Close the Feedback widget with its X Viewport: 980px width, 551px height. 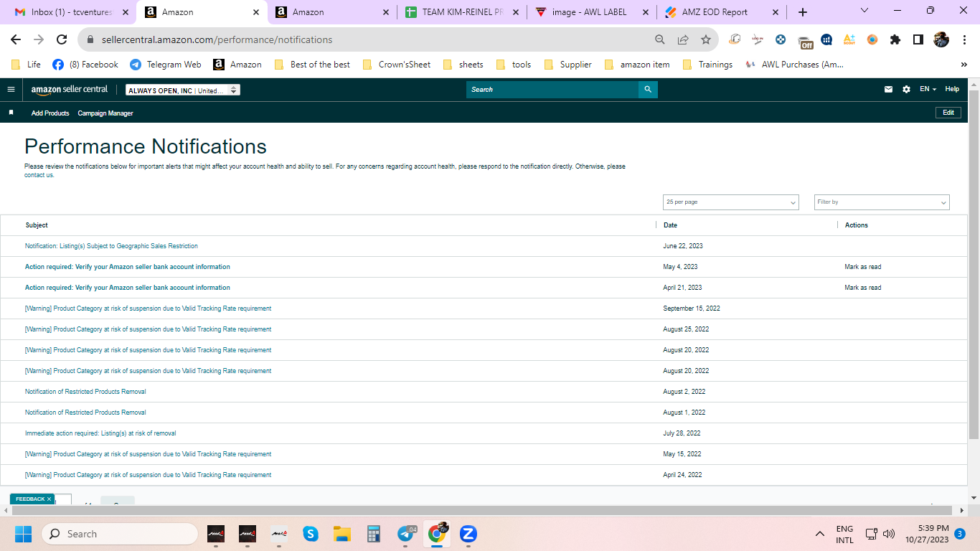click(x=50, y=499)
